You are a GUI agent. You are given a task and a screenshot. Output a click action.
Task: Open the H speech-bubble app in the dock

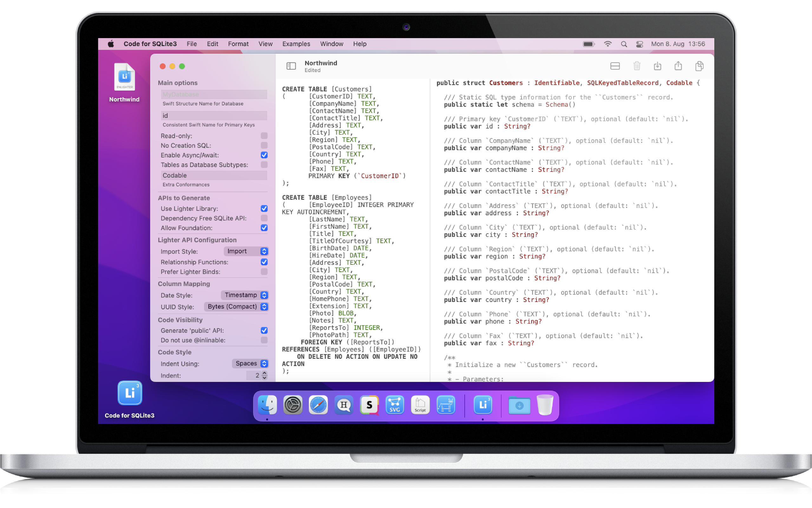[x=344, y=405]
